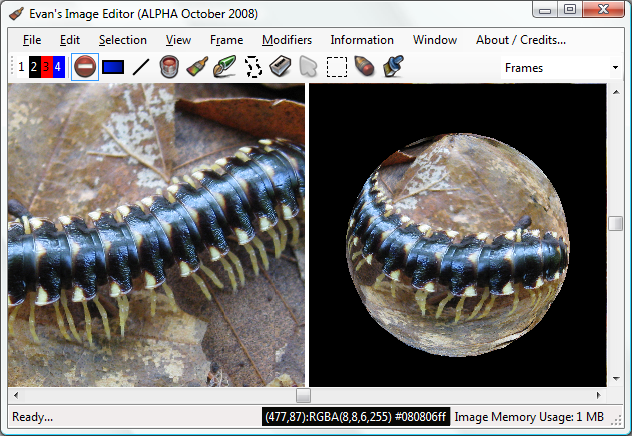The image size is (632, 436).
Task: Select white color slot 1
Action: 21,67
